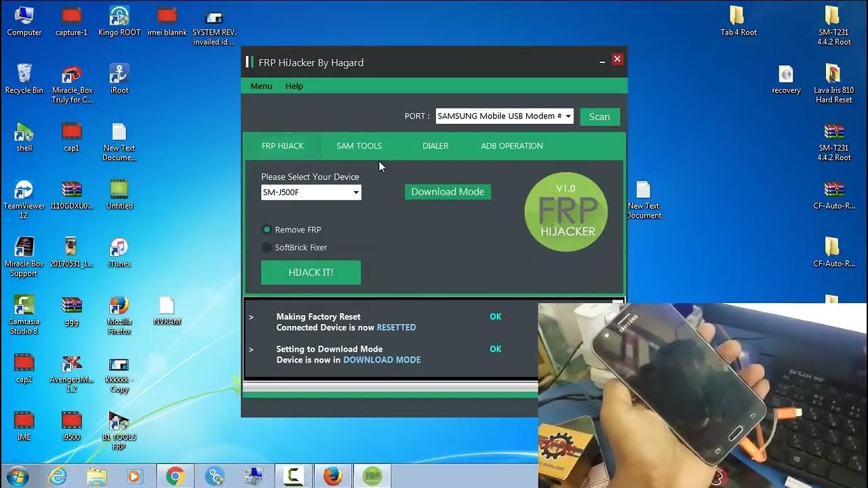Viewport: 868px width, 488px height.
Task: Launch Mozilla Firefox desktop shortcut
Action: click(119, 315)
